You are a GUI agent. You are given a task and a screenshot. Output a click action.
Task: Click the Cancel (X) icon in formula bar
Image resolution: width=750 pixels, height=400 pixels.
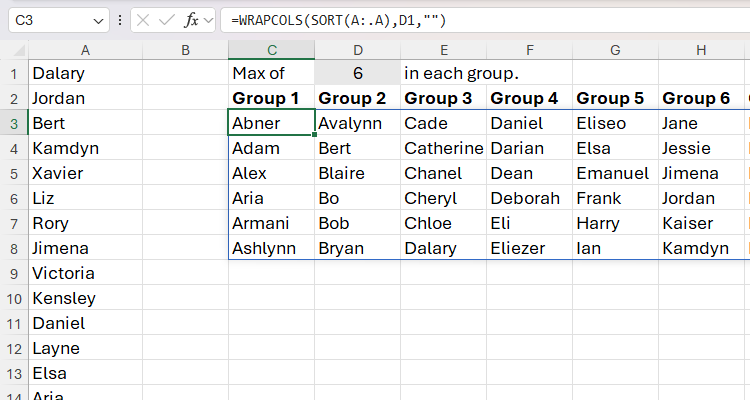(144, 20)
